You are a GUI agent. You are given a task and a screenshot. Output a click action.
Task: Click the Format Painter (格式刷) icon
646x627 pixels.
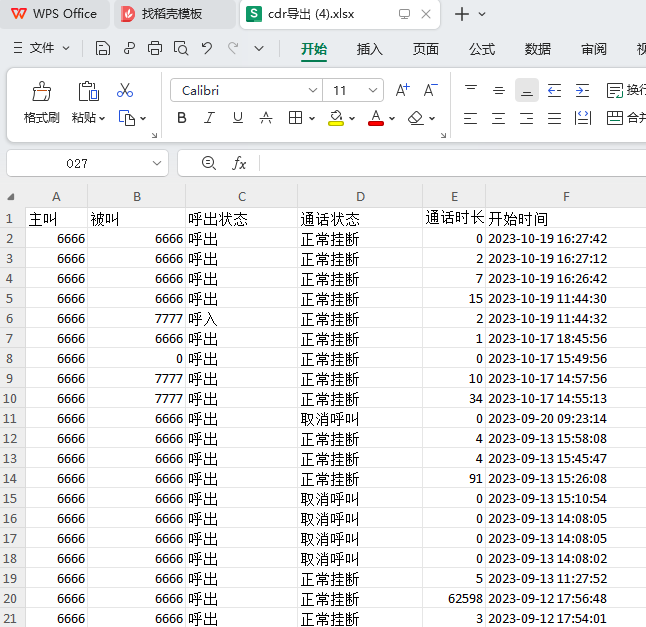coord(41,93)
